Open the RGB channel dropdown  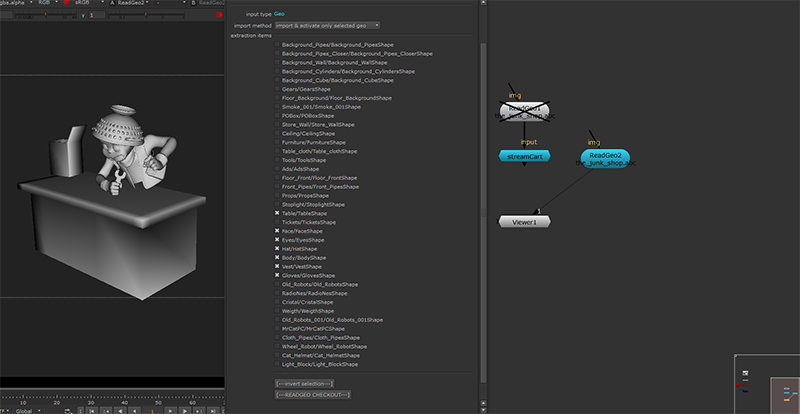(x=44, y=4)
